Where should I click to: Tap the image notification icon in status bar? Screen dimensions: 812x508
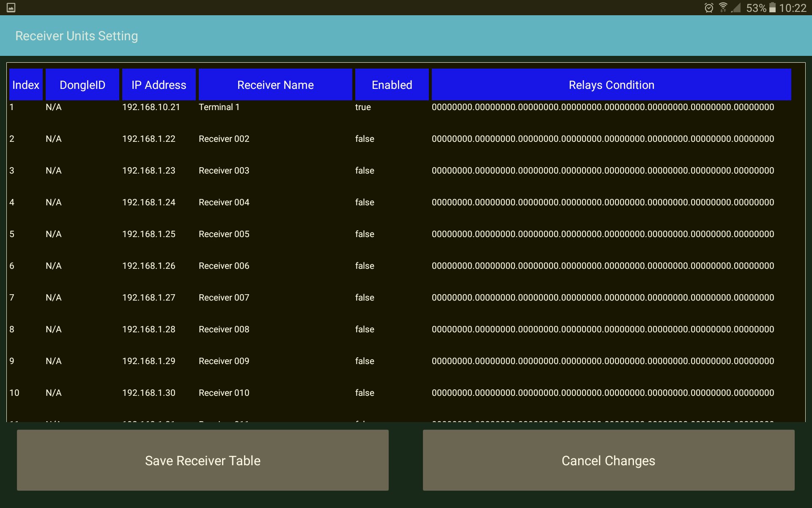tap(11, 8)
